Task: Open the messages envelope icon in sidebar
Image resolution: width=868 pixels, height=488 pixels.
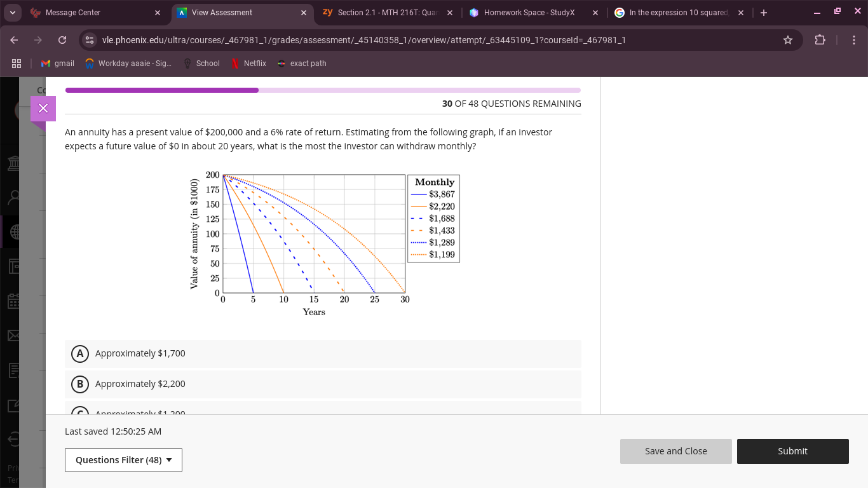Action: [x=13, y=335]
